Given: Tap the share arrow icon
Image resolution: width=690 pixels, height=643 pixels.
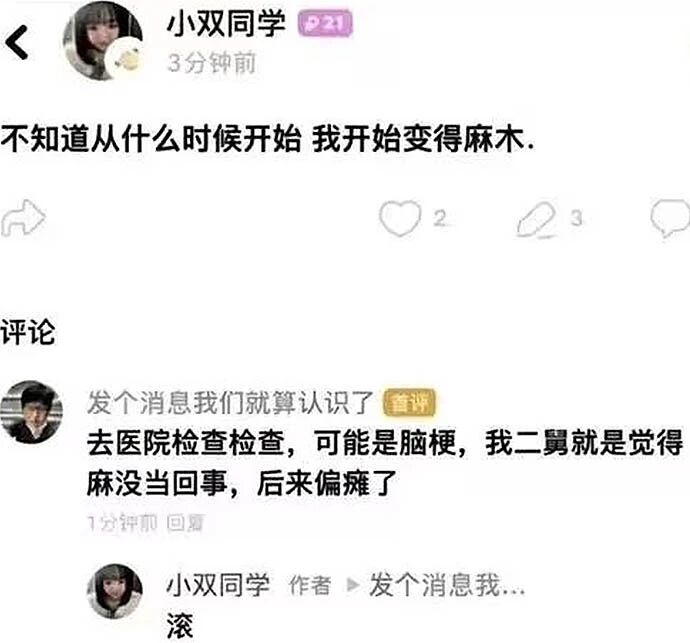Looking at the screenshot, I should [x=23, y=218].
